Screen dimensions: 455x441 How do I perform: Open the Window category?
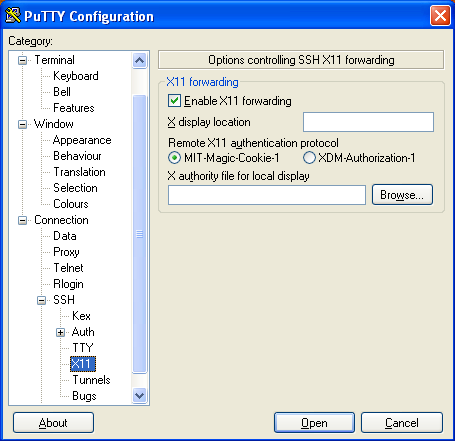click(x=54, y=124)
